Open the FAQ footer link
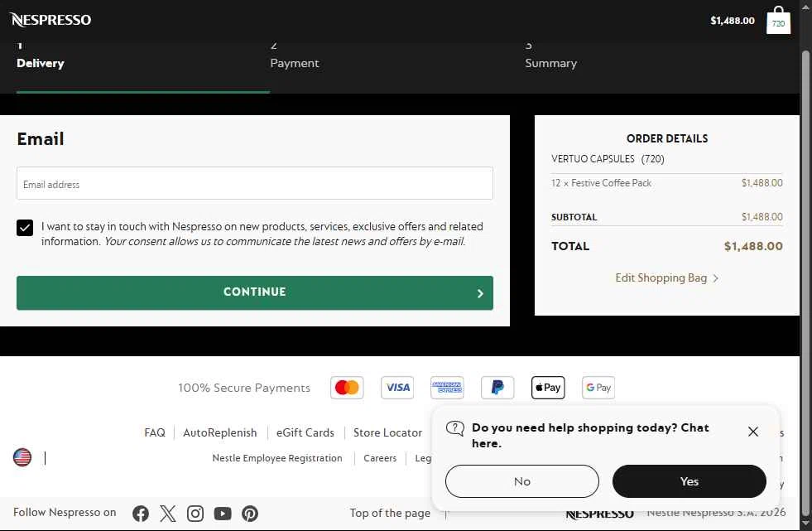 click(x=155, y=432)
